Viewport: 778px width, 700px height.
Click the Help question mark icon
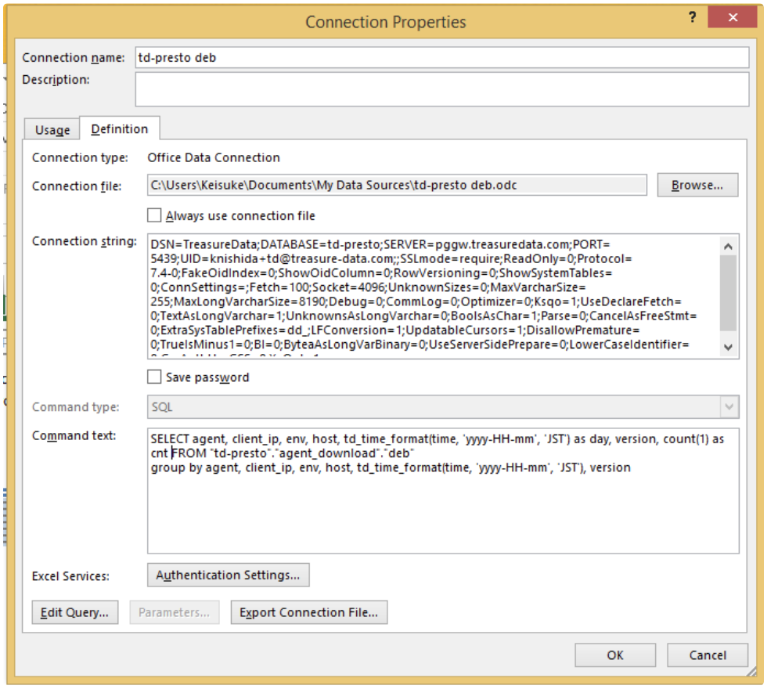click(x=693, y=18)
